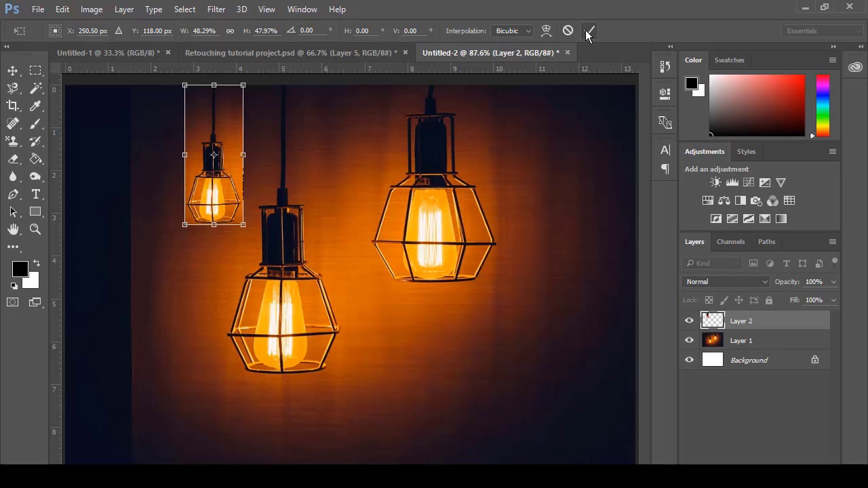Add a Color Balance adjustment

point(724,201)
